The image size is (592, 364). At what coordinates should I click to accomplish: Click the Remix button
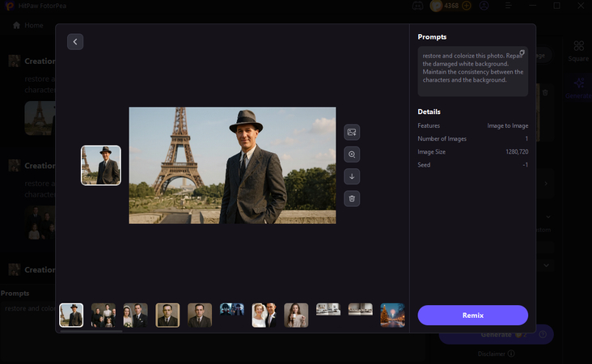pos(472,315)
